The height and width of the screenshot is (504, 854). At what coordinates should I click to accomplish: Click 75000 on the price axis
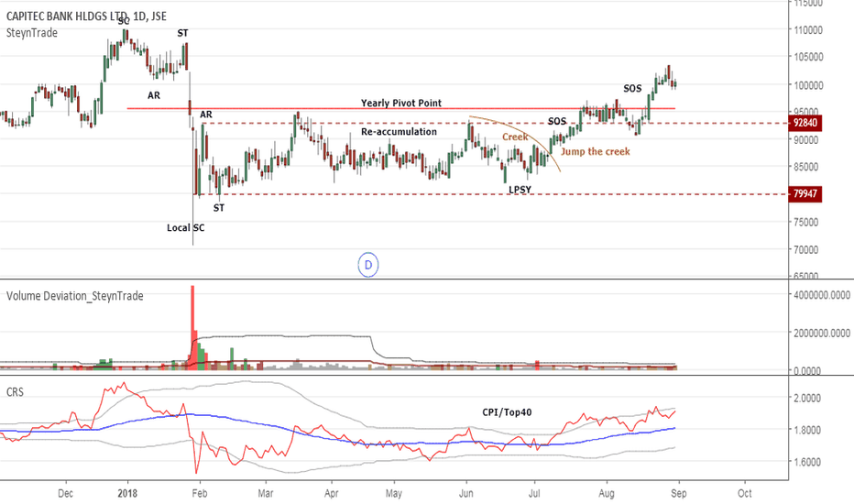pos(806,222)
